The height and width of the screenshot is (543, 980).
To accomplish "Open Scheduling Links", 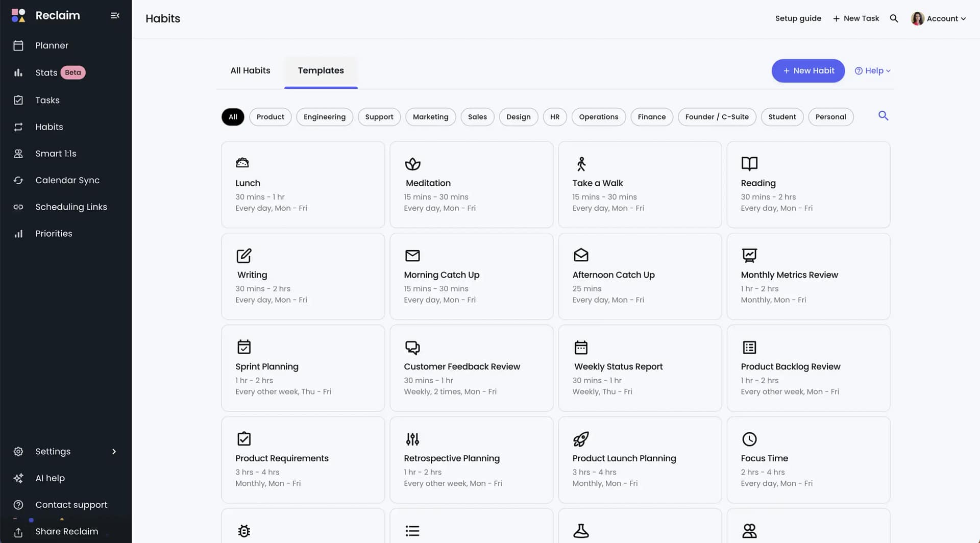I will tap(71, 207).
